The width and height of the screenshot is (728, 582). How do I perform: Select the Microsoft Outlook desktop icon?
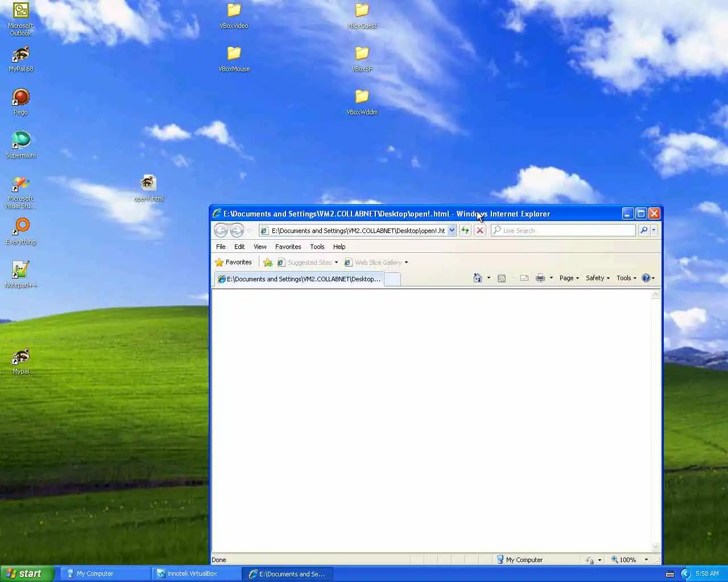[20, 19]
